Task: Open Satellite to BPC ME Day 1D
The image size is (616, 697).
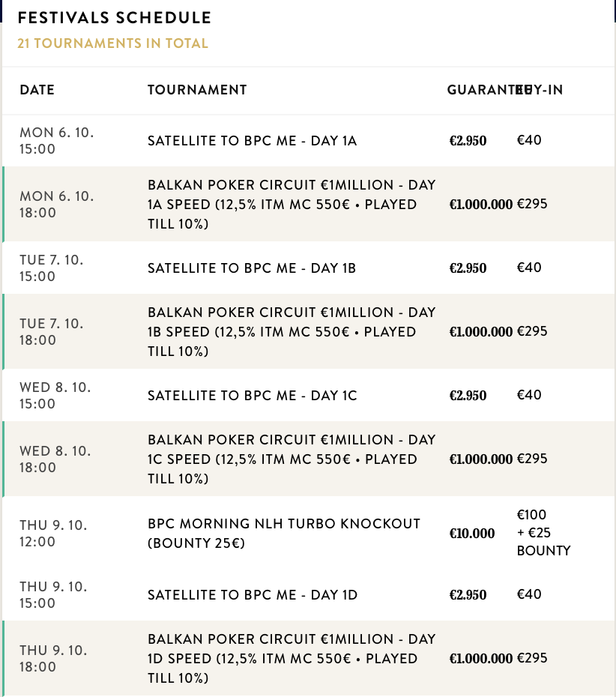Action: coord(252,595)
